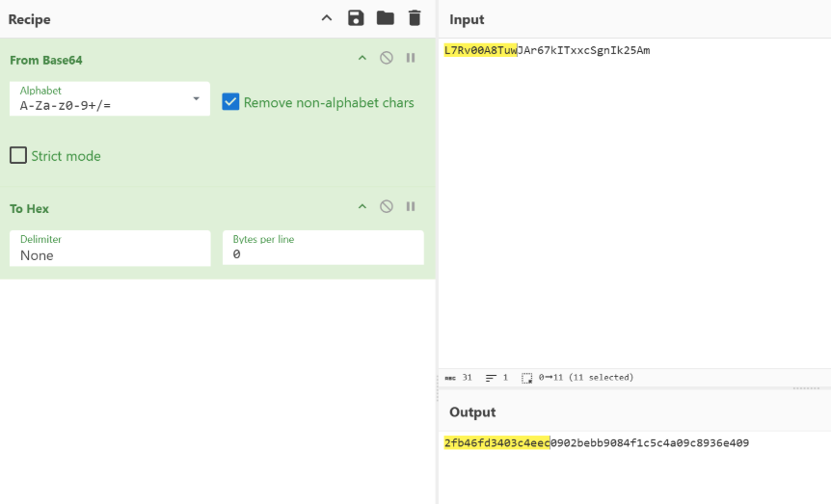Screen dimensions: 831x504
Task: Click the Bytes per line field
Action: [x=323, y=249]
